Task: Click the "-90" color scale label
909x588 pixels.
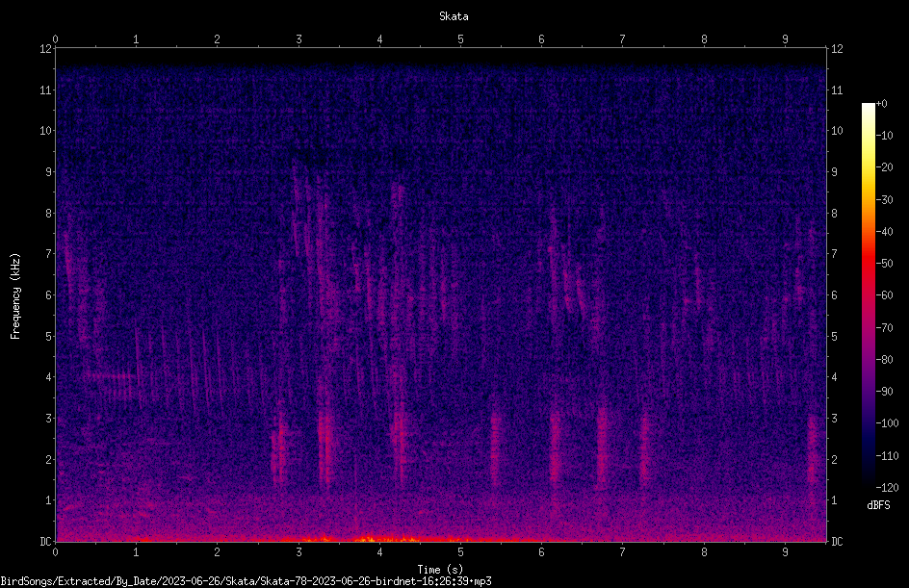Action: click(884, 392)
